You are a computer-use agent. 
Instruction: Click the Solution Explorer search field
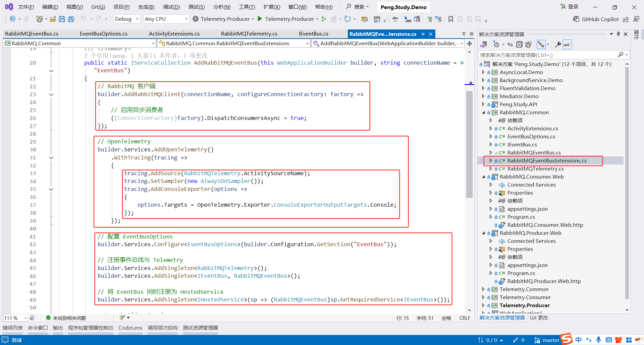553,55
